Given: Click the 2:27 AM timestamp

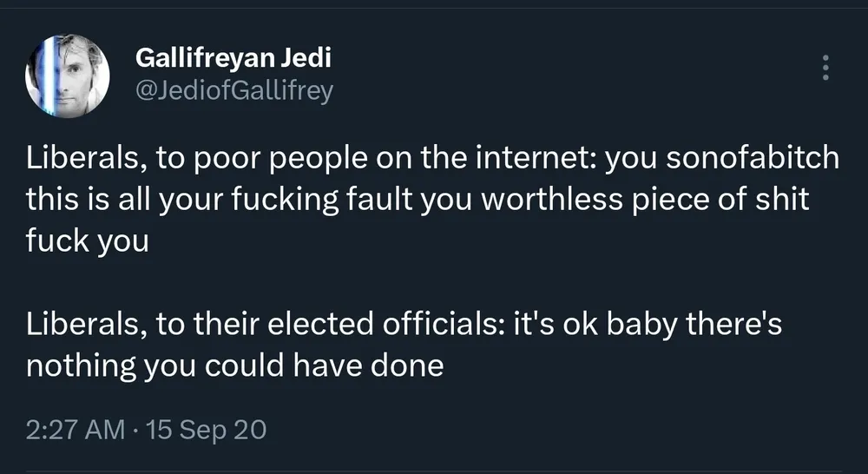Looking at the screenshot, I should tap(75, 429).
